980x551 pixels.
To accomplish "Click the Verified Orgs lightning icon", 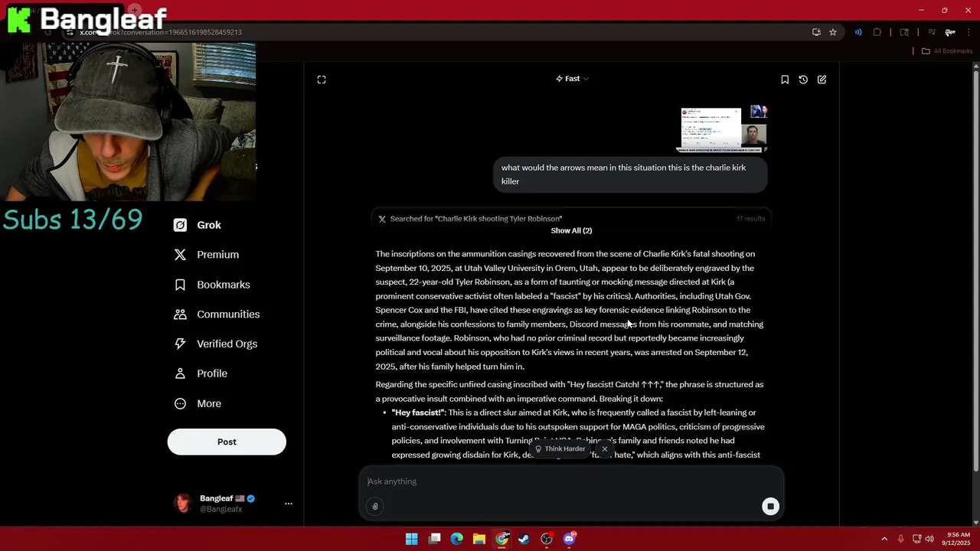I will pyautogui.click(x=180, y=344).
